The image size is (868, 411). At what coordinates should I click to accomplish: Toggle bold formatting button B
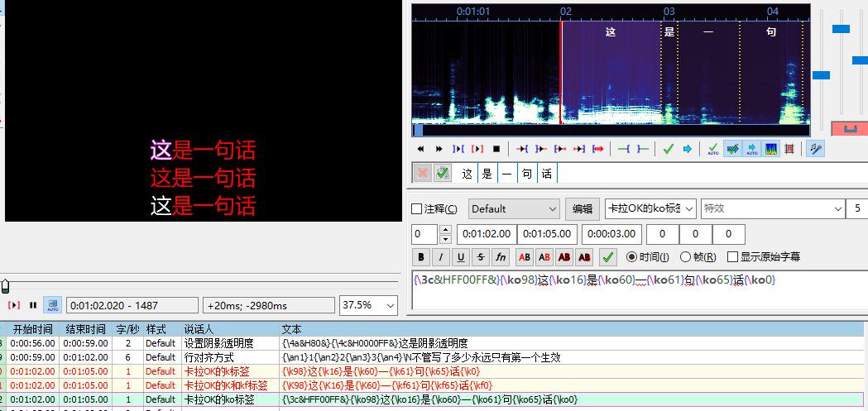pyautogui.click(x=421, y=256)
